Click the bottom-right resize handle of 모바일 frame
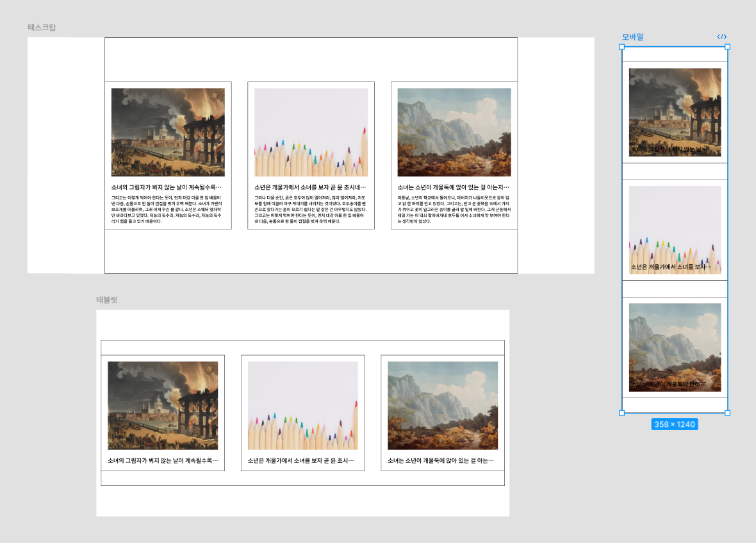The height and width of the screenshot is (543, 756). [x=728, y=413]
